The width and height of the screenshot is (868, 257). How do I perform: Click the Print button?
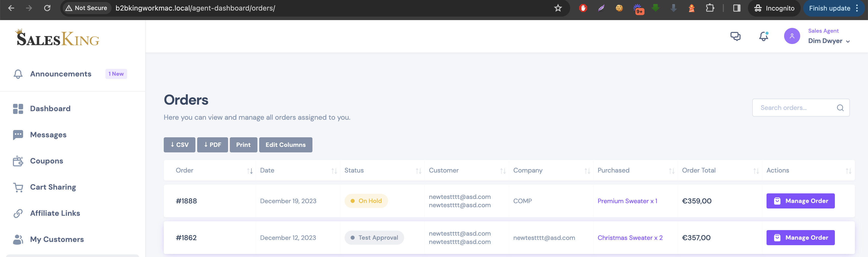click(x=243, y=145)
